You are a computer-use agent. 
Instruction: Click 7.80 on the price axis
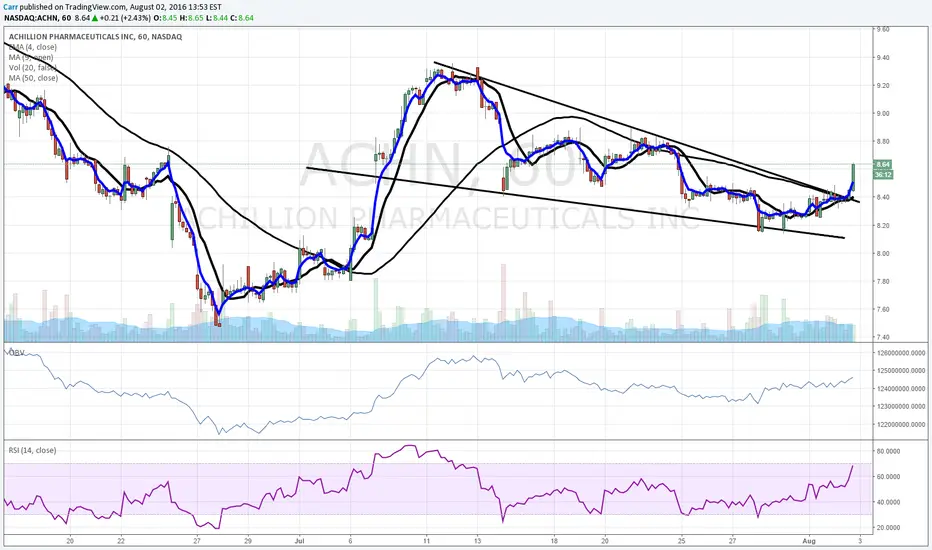click(882, 281)
